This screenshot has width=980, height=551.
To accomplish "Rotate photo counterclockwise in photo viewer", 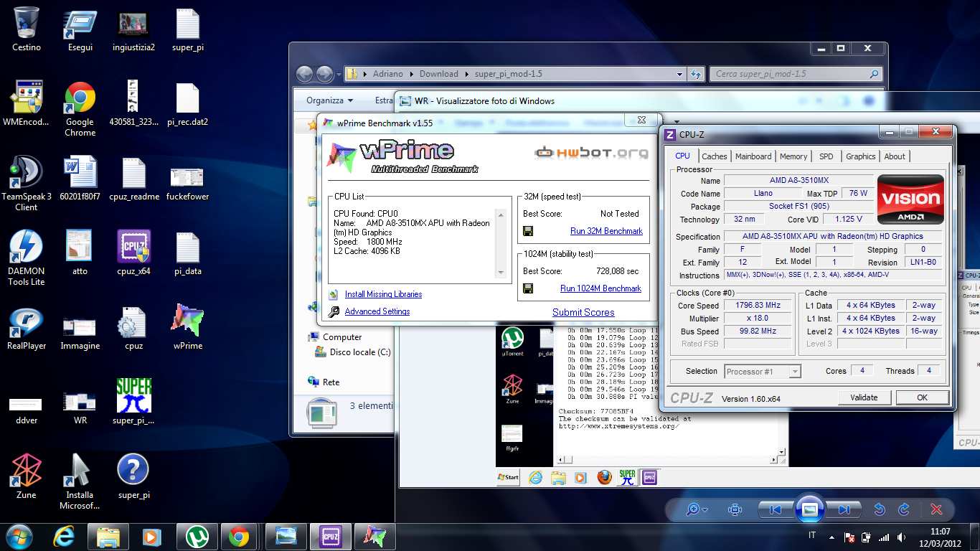I will (x=879, y=510).
